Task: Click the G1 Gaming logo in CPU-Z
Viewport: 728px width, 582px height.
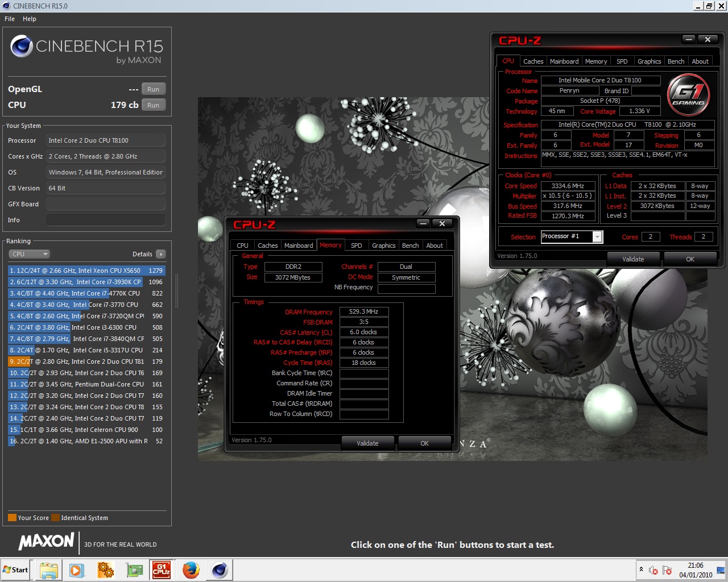Action: click(689, 94)
